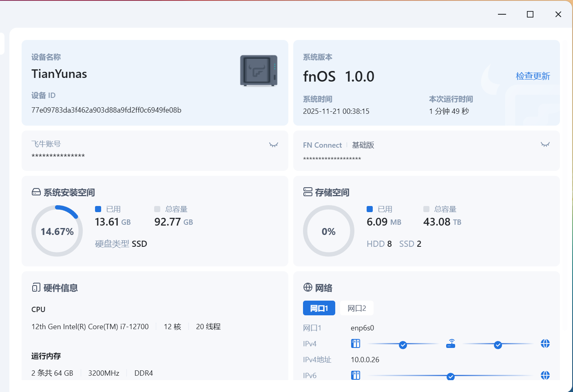
Task: Click the 检查更新 link
Action: tap(533, 76)
